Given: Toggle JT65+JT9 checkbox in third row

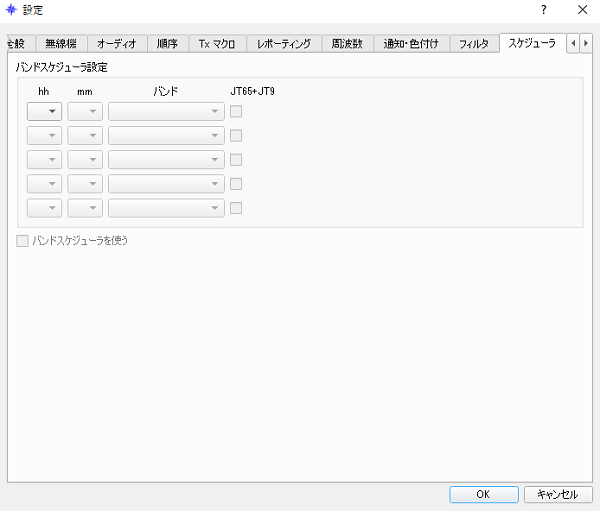Looking at the screenshot, I should click(236, 160).
